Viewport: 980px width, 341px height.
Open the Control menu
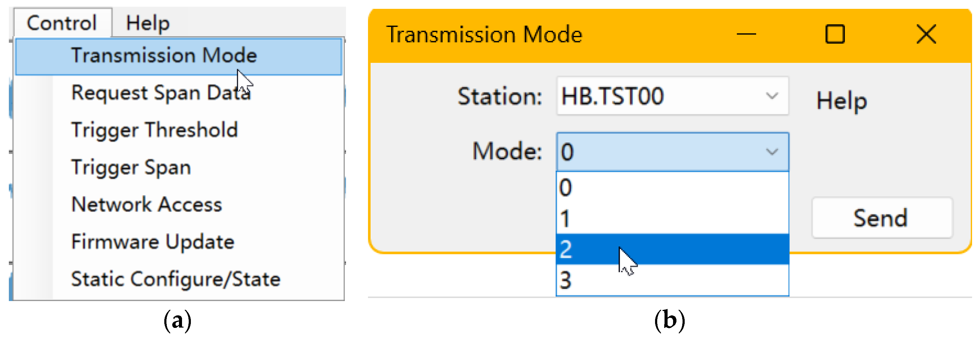coord(62,23)
